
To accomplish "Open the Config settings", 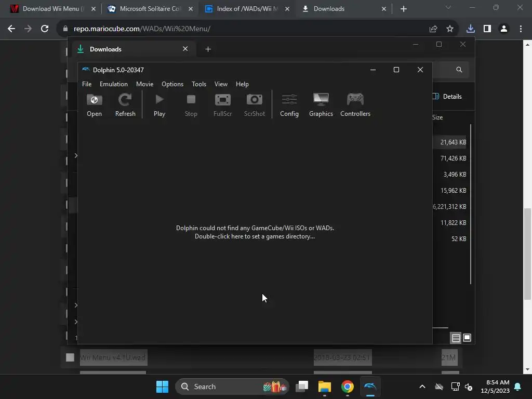I will coord(289,105).
